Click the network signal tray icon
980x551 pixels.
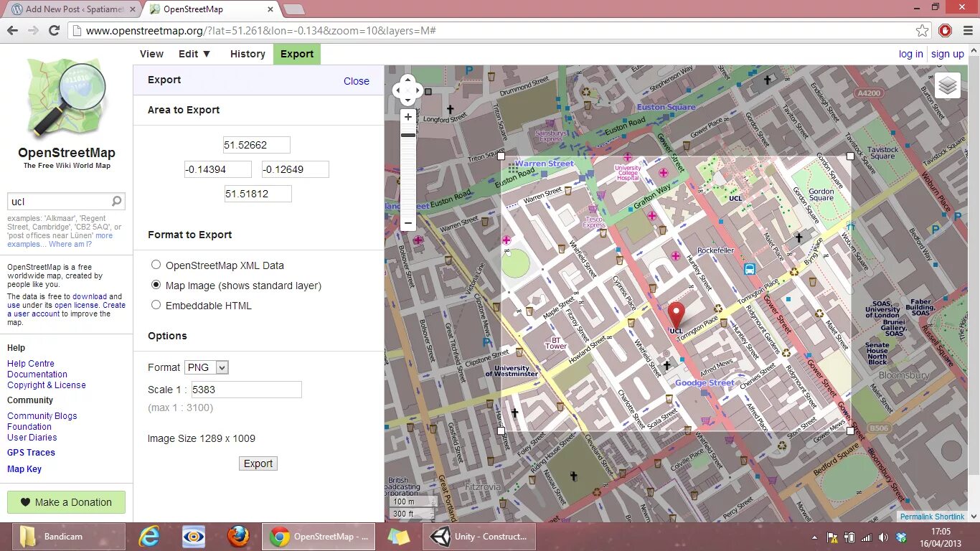(x=867, y=537)
